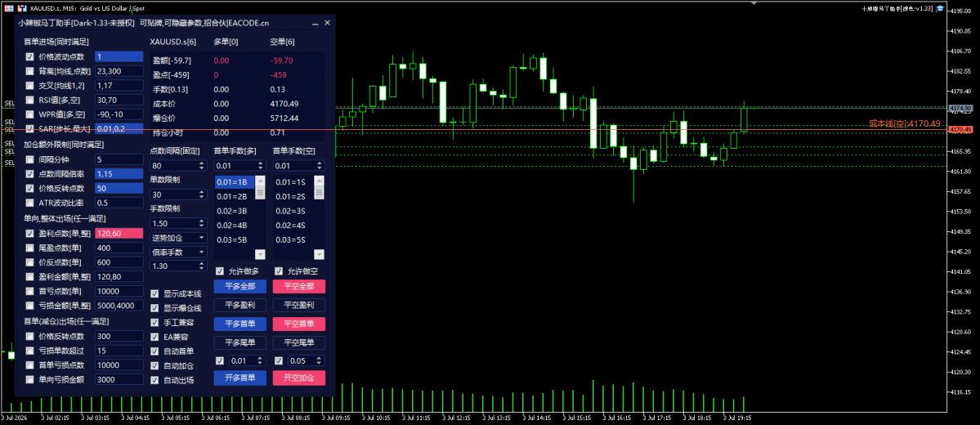Screen dimensions: 980x425
Task: Click 开多首单 button
Action: pos(240,378)
